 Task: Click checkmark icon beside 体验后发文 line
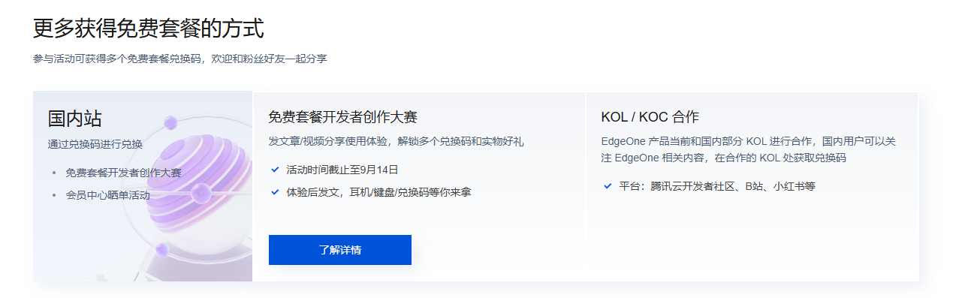point(275,192)
